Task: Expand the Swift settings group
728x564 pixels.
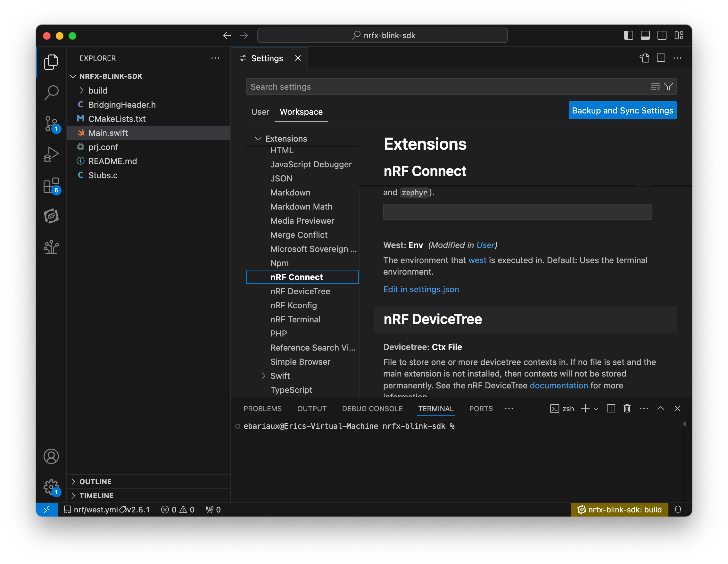Action: (x=263, y=376)
